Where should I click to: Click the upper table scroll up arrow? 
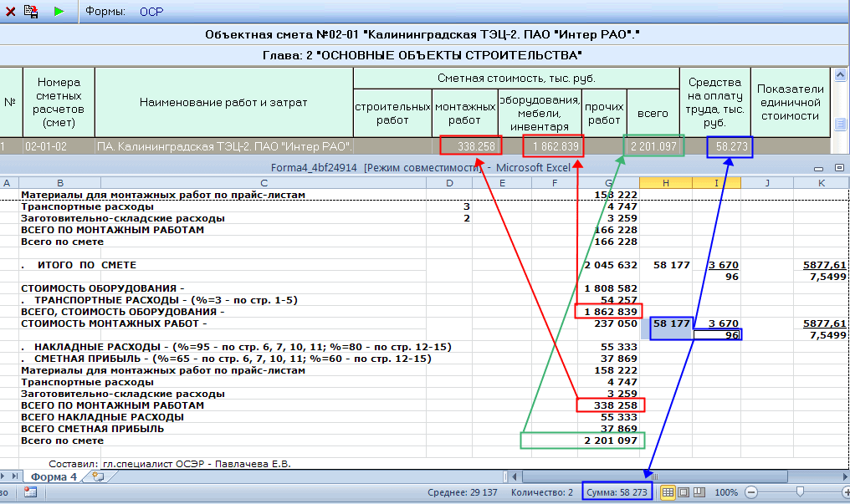(x=840, y=75)
